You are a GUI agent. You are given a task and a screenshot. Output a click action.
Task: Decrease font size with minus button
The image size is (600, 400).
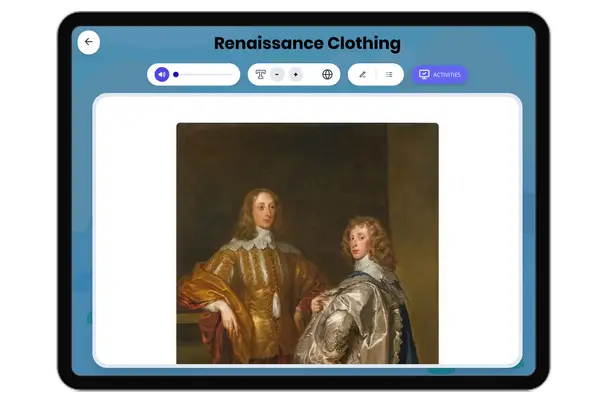pos(277,74)
